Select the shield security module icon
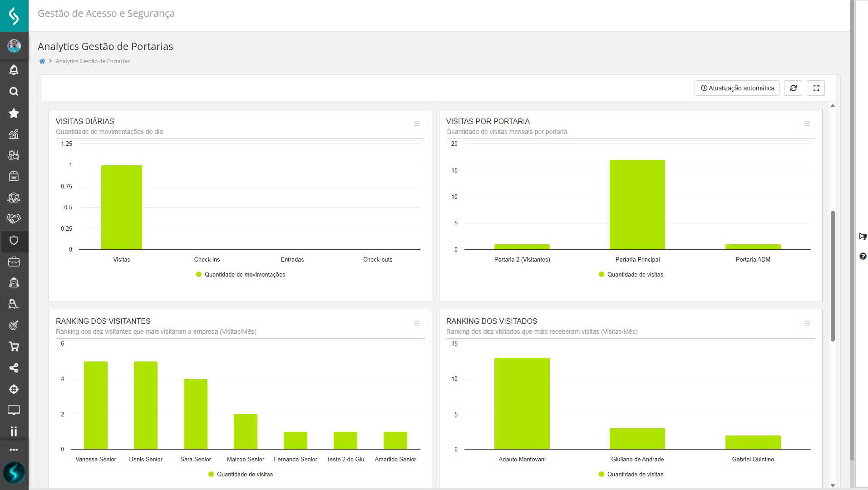This screenshot has height=490, width=868. pyautogui.click(x=14, y=240)
